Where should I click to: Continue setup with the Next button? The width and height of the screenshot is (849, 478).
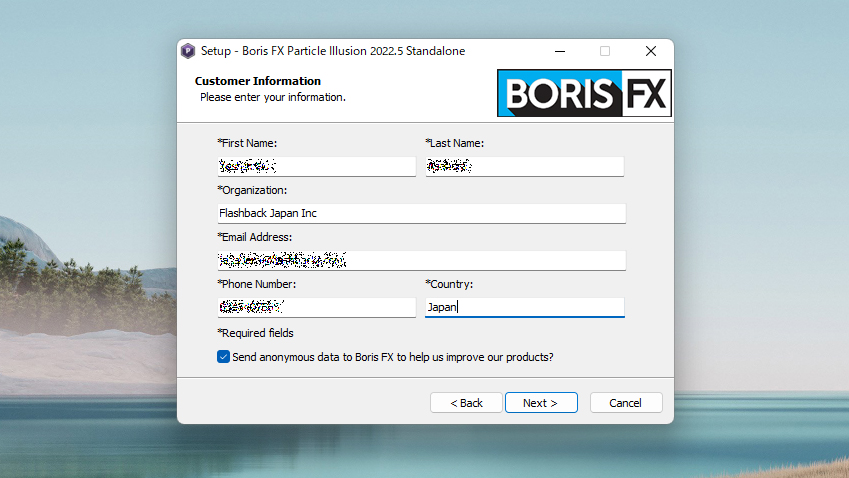click(x=541, y=403)
